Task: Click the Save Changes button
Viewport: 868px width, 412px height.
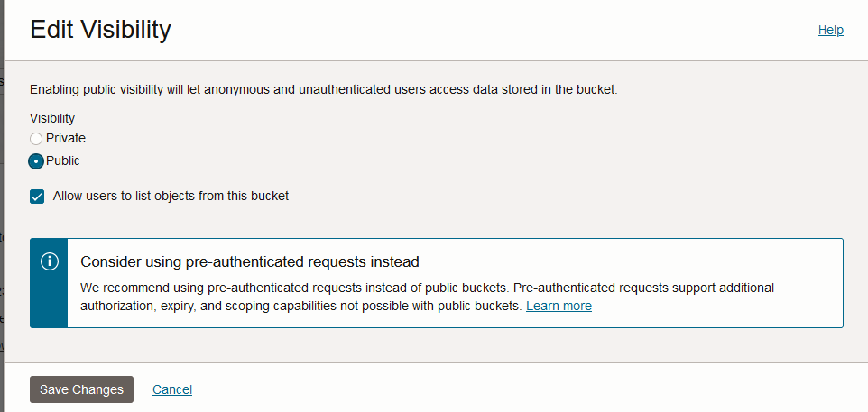Action: (81, 389)
